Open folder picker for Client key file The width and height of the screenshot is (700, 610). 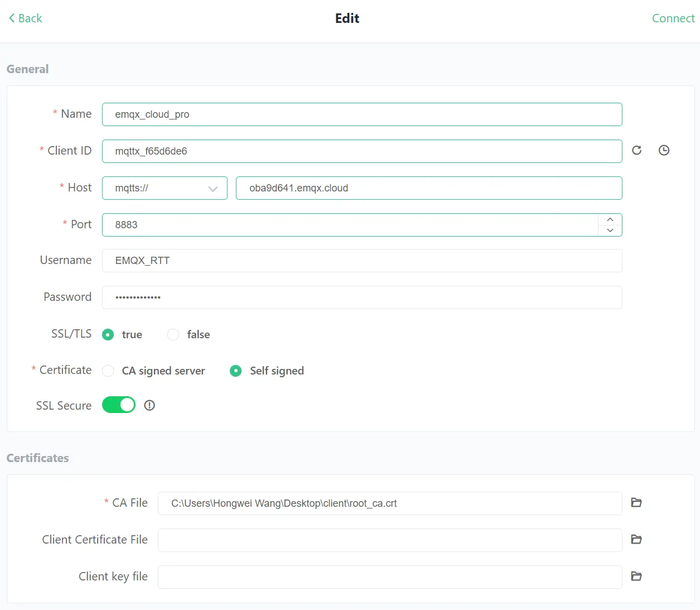[636, 577]
